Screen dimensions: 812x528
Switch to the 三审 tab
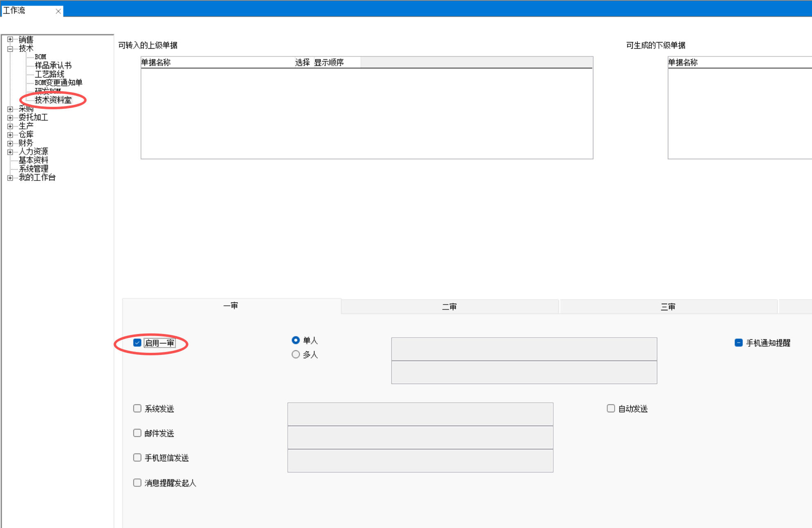tap(668, 307)
